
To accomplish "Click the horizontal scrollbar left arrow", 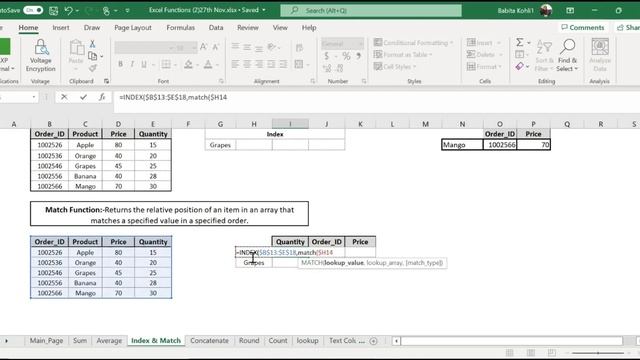I will [x=396, y=341].
